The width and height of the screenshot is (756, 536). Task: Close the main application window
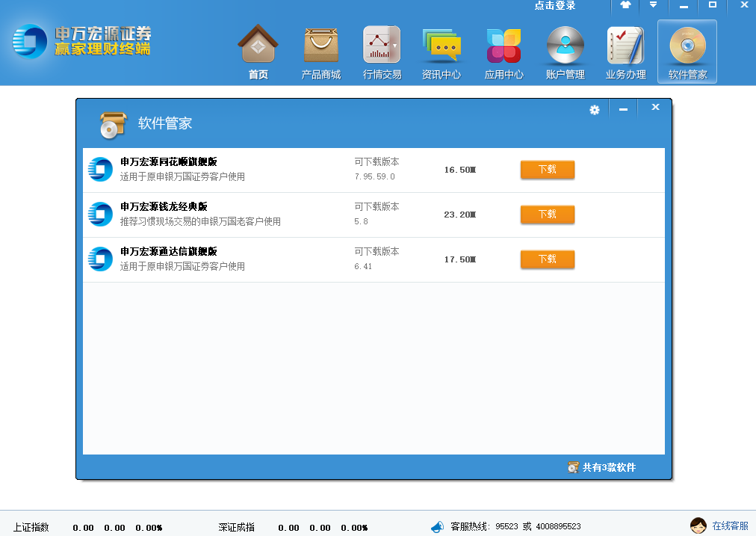[x=745, y=4]
